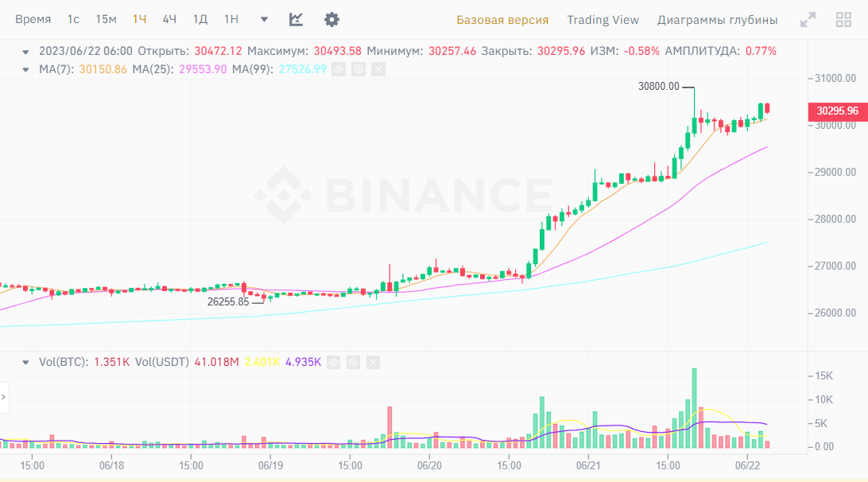Switch to multi-chart grid layout
The width and height of the screenshot is (868, 482).
tap(844, 20)
